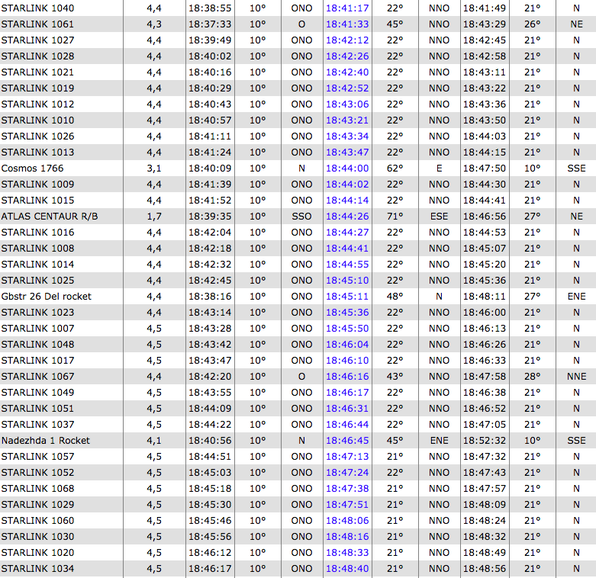Select the Cosmos 1766 satellite name
This screenshot has height=578, width=596.
coord(32,168)
